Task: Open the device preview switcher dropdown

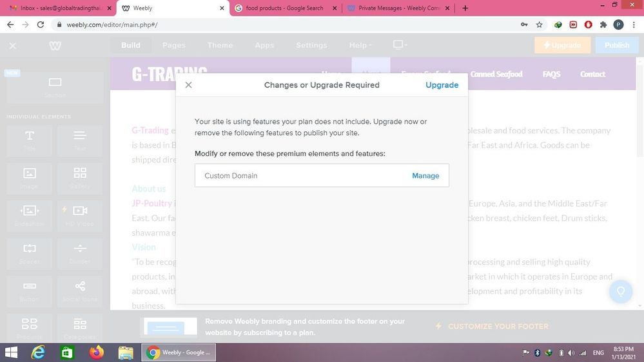Action: click(x=400, y=45)
